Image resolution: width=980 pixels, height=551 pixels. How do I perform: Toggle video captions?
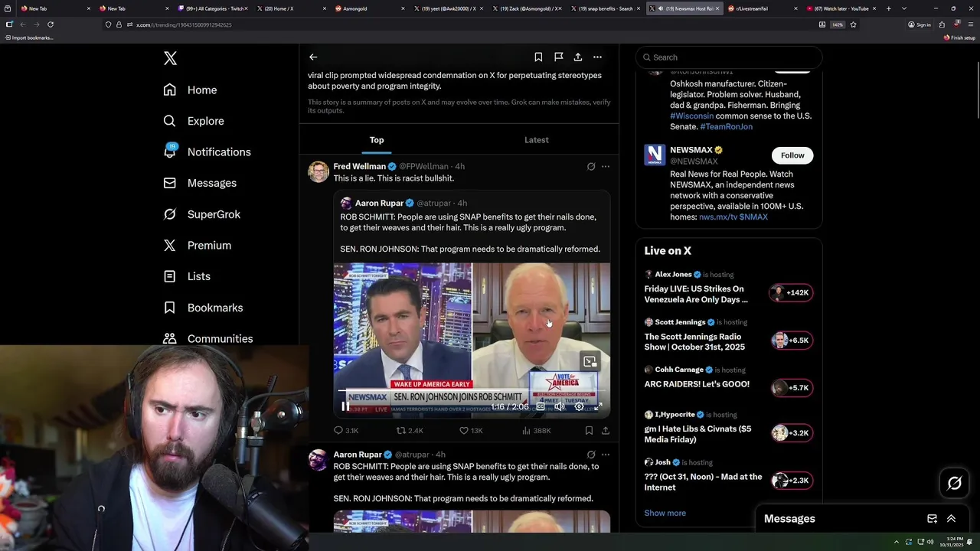540,407
